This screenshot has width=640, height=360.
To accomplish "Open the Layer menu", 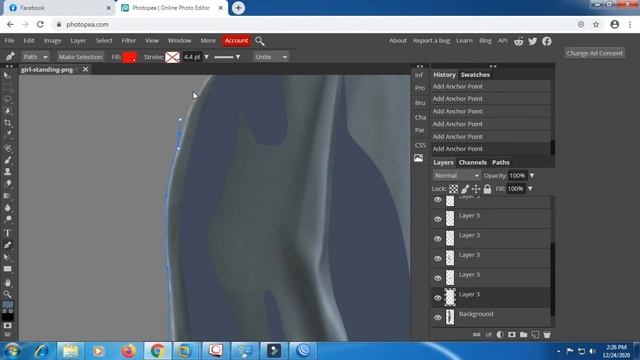I will pos(78,41).
